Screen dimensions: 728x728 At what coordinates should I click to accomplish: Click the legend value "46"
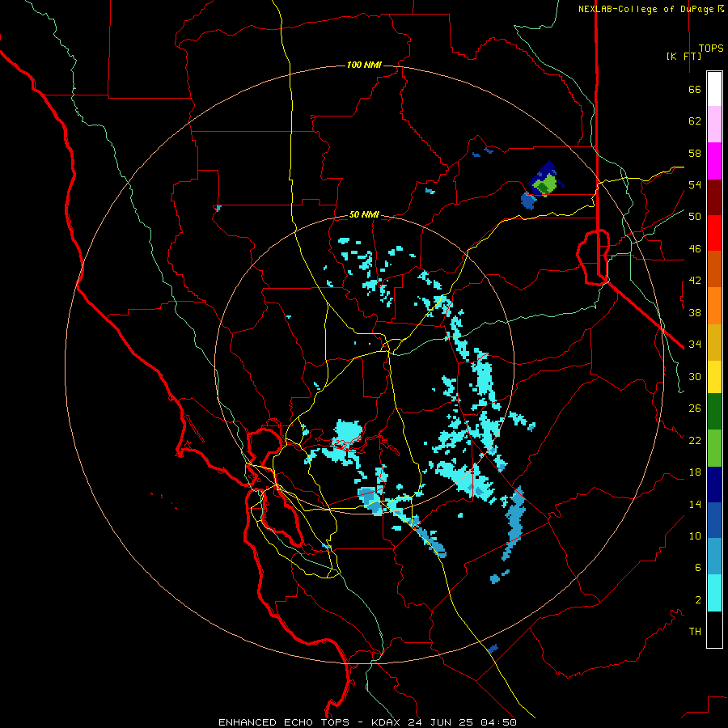[695, 249]
